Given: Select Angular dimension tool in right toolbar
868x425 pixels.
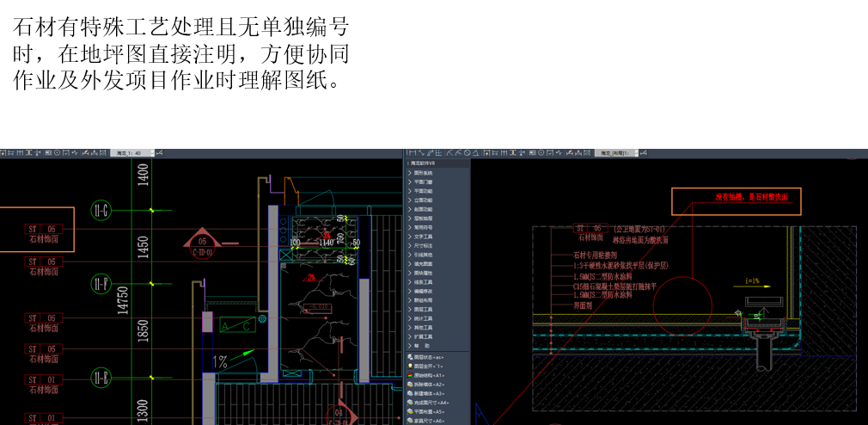Looking at the screenshot, I should [475, 153].
